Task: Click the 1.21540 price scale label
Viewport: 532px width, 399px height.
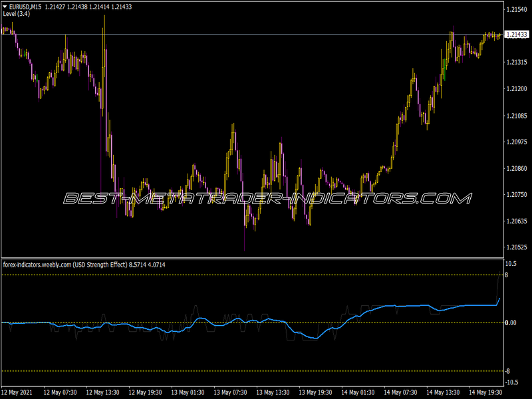Action: pyautogui.click(x=517, y=9)
